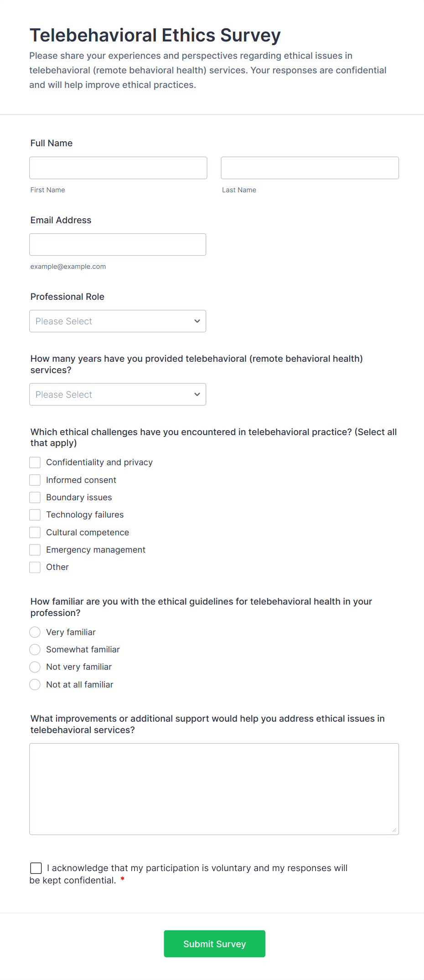Check the Confidentiality and privacy box
The image size is (424, 980).
pos(35,462)
